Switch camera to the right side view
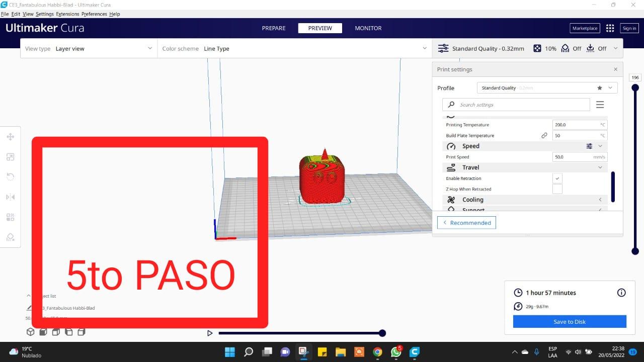 pyautogui.click(x=82, y=332)
